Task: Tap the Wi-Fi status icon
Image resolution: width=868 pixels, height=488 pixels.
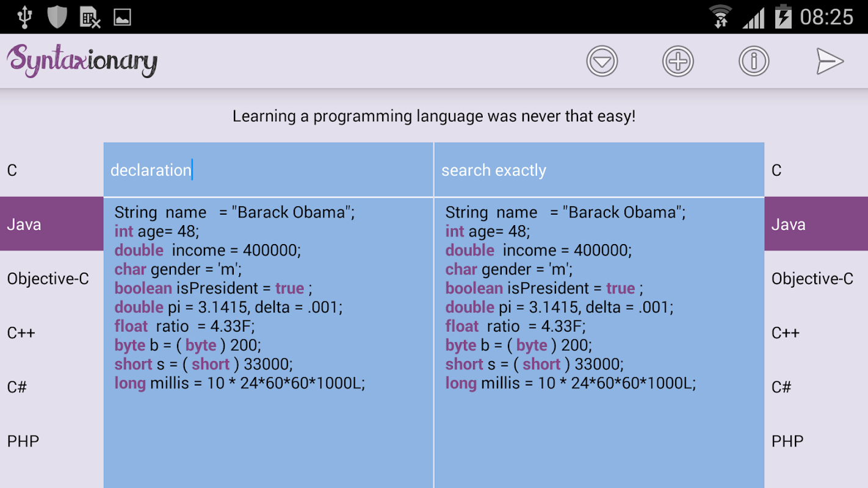Action: click(x=722, y=16)
